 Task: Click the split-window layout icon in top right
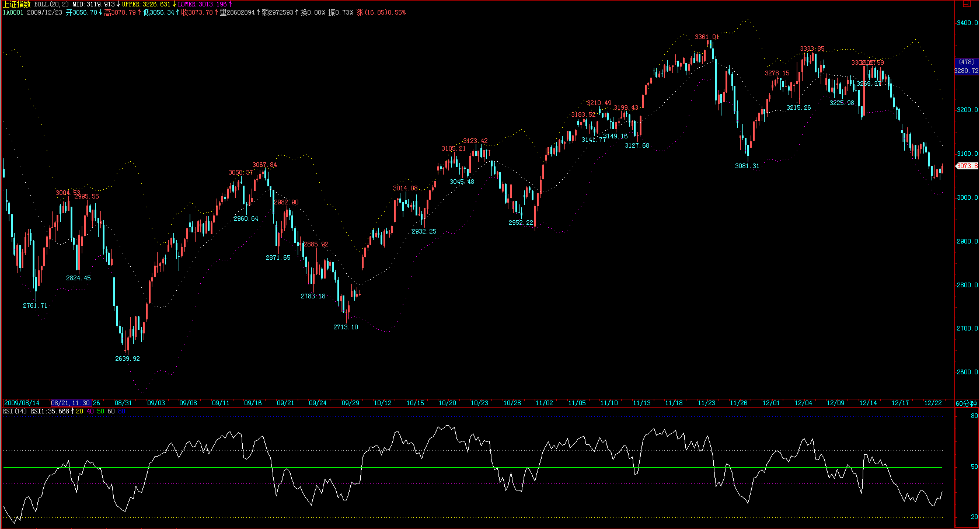click(967, 4)
